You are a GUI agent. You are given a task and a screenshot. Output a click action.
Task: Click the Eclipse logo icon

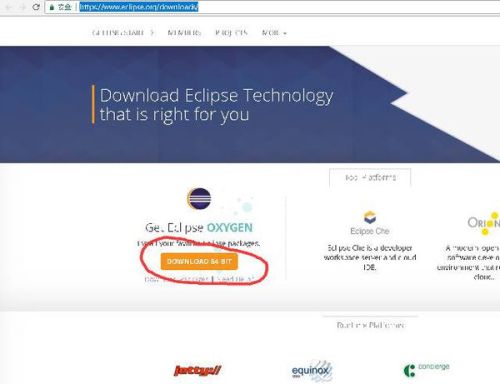(x=199, y=199)
